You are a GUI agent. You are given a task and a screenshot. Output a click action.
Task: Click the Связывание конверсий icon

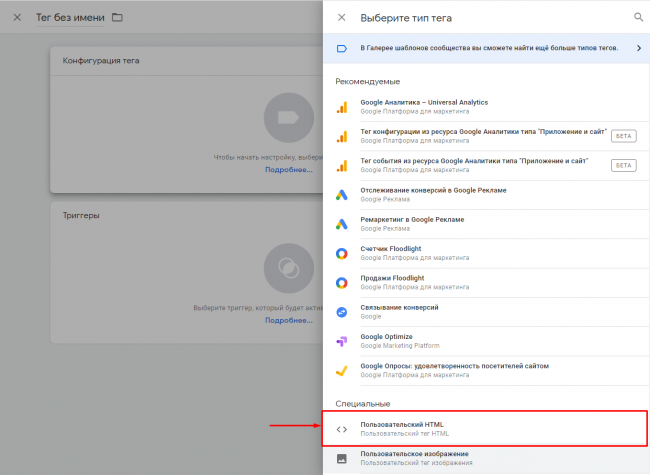point(341,312)
